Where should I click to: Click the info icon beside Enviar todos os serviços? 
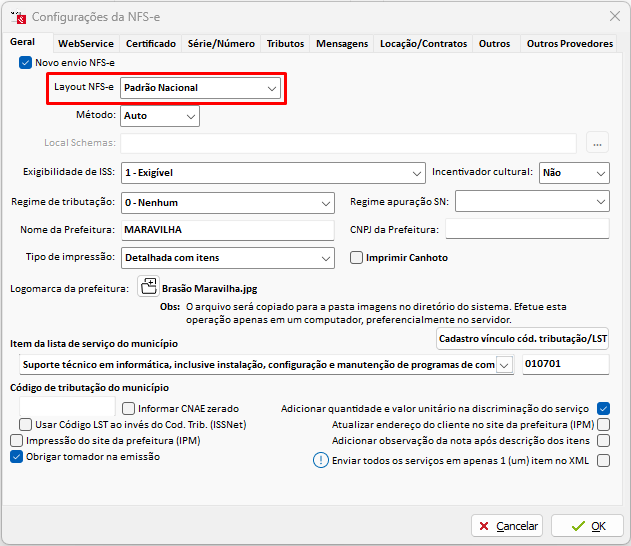click(x=321, y=460)
